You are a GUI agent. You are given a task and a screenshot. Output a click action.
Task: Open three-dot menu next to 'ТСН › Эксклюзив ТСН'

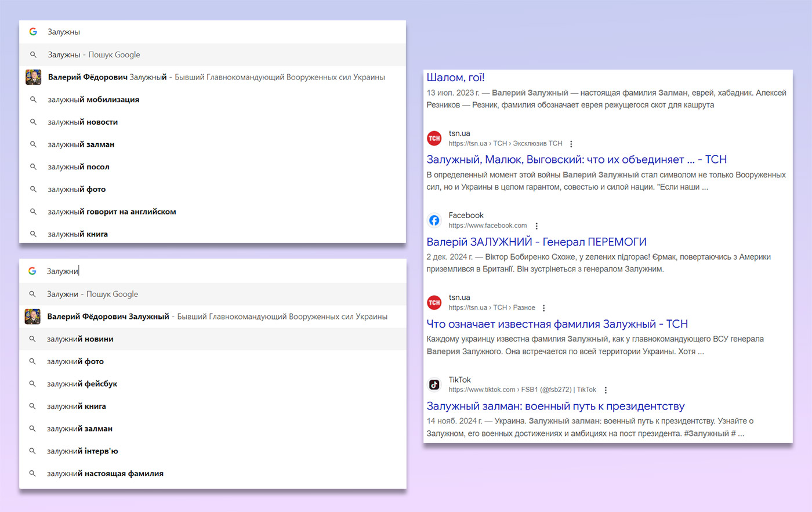(571, 144)
